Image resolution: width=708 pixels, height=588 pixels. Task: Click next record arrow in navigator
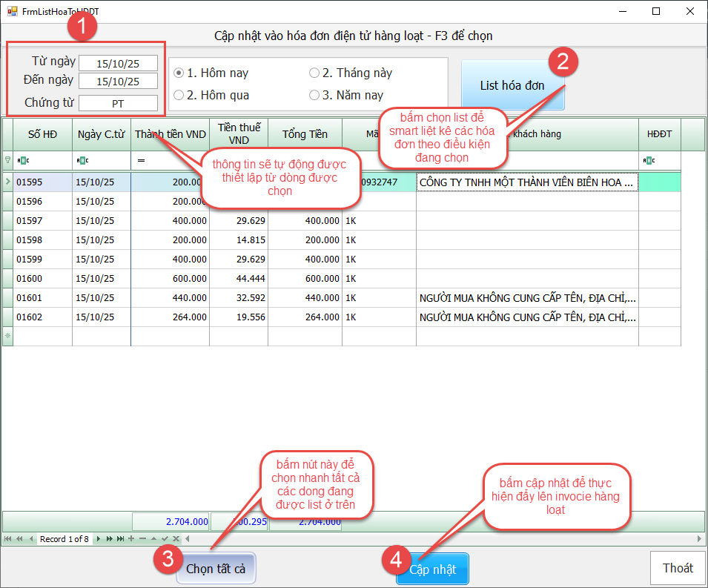point(99,539)
